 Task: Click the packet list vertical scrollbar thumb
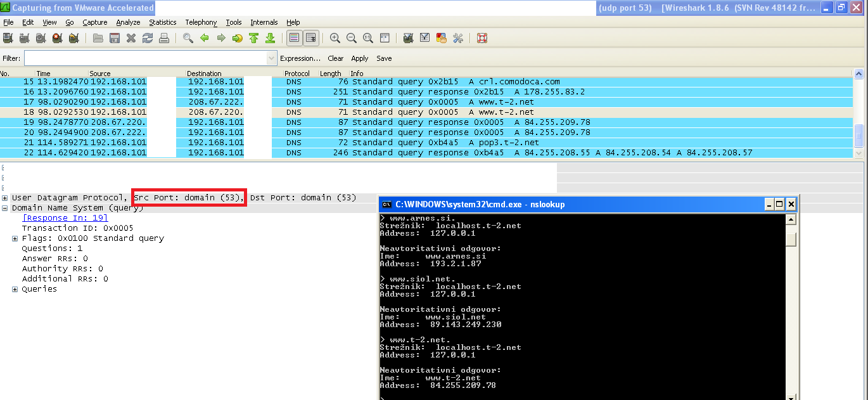[858, 134]
